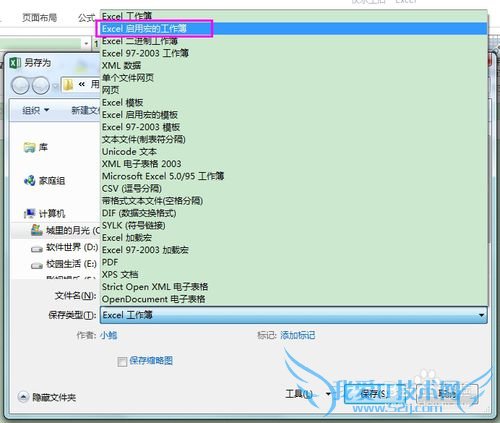Screen dimensions: 500x423
Task: Choose Excel 模板 format
Action: click(294, 102)
